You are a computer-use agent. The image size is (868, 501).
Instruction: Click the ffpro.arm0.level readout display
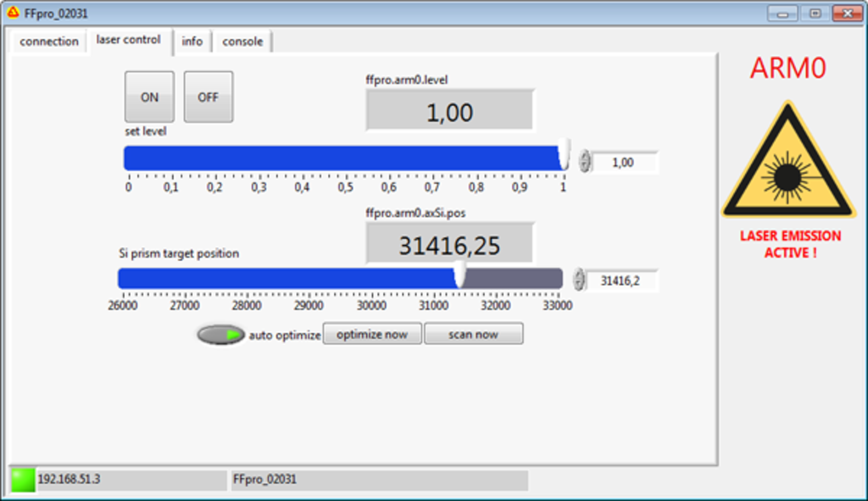click(449, 111)
